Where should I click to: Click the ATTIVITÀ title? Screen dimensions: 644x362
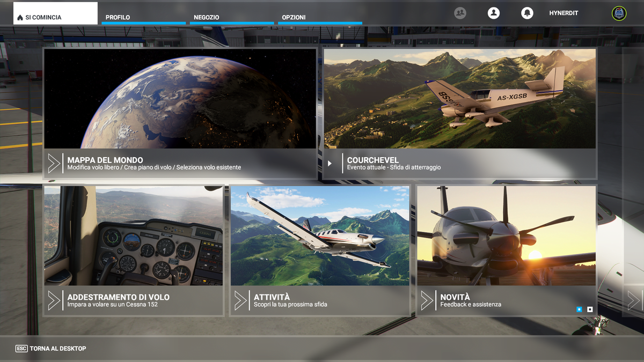(x=272, y=297)
